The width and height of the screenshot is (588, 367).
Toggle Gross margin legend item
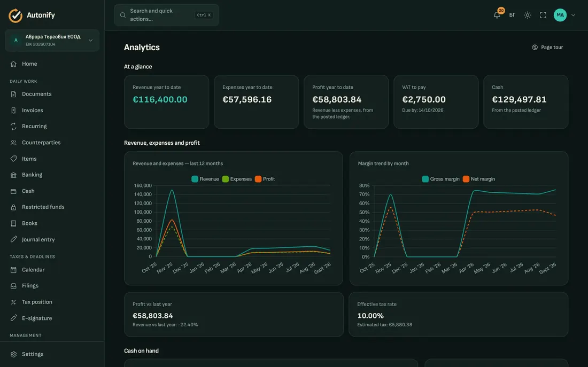[x=440, y=179]
